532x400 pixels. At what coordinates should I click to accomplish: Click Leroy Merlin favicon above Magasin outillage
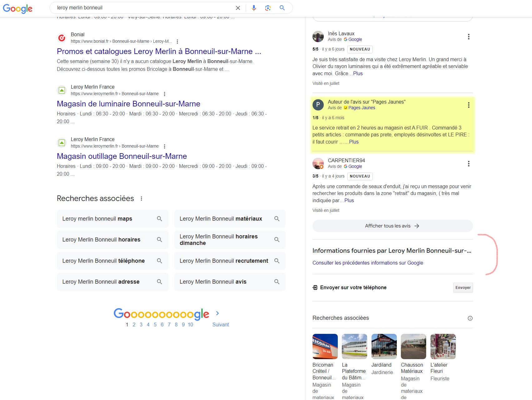pyautogui.click(x=62, y=143)
